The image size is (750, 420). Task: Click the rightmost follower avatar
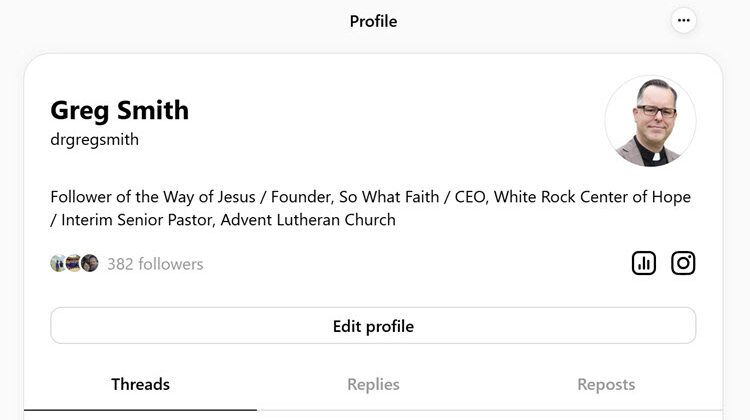[x=90, y=264]
